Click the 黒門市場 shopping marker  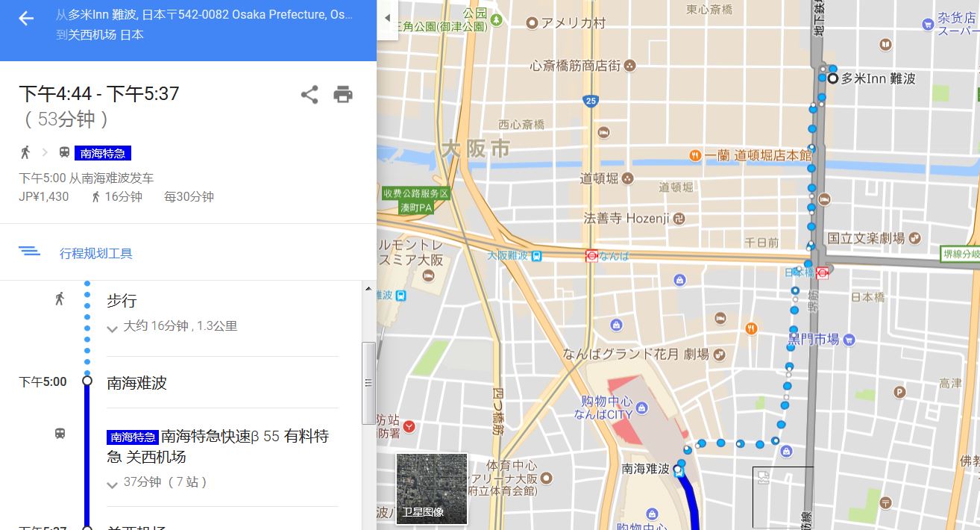tap(848, 340)
